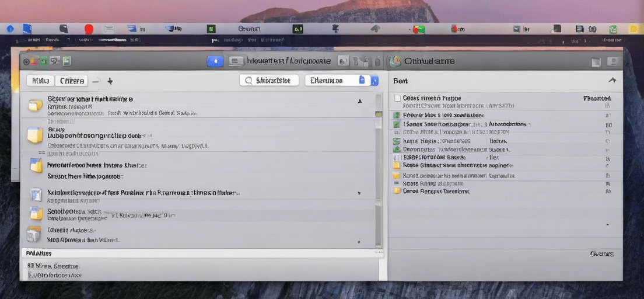Collapse the first list group with the up arrow

click(x=360, y=101)
